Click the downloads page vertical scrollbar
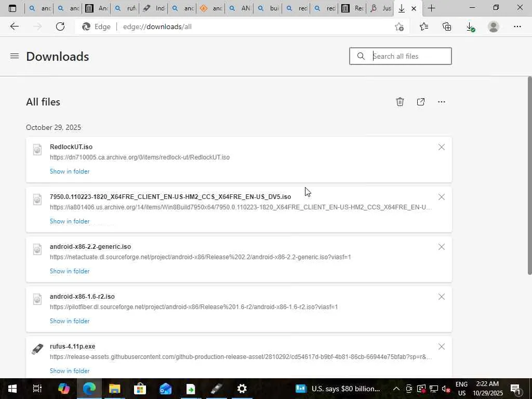Image resolution: width=532 pixels, height=399 pixels. pyautogui.click(x=529, y=176)
